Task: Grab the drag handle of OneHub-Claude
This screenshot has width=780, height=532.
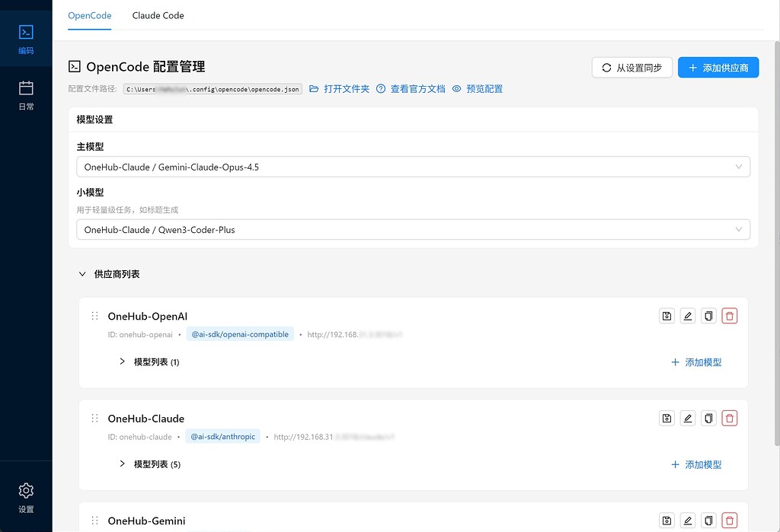Action: 94,419
